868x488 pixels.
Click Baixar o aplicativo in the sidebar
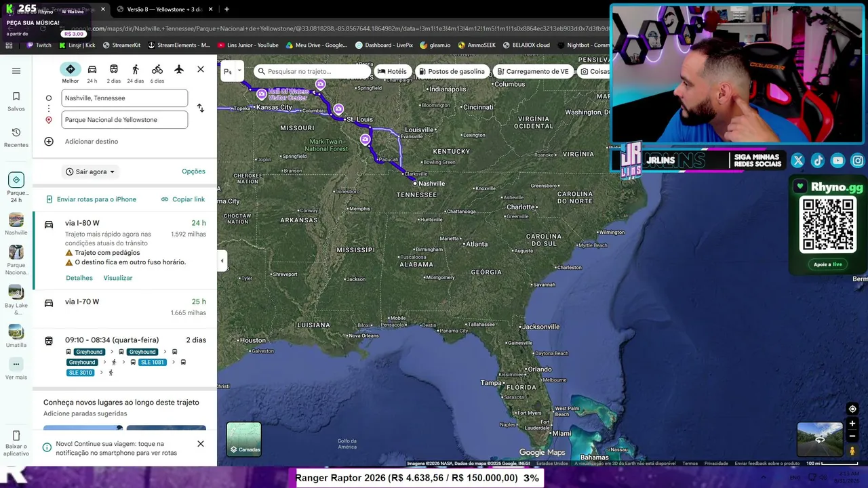(x=16, y=443)
